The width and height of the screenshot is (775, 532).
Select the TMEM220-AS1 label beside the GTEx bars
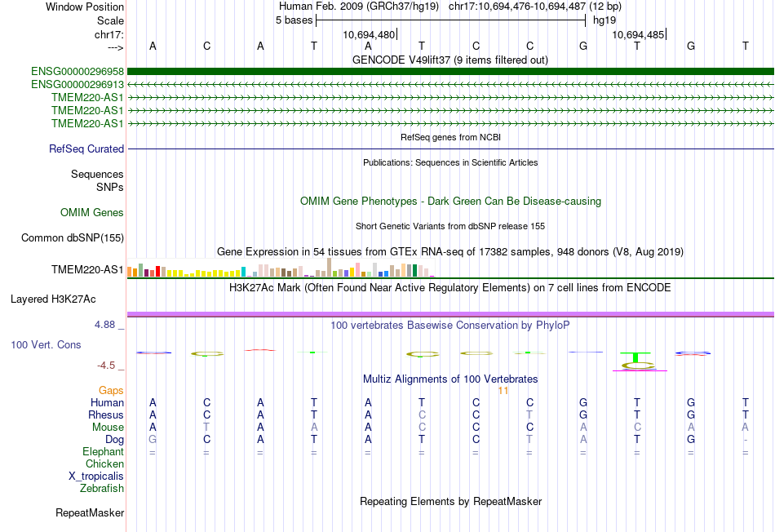(x=87, y=269)
